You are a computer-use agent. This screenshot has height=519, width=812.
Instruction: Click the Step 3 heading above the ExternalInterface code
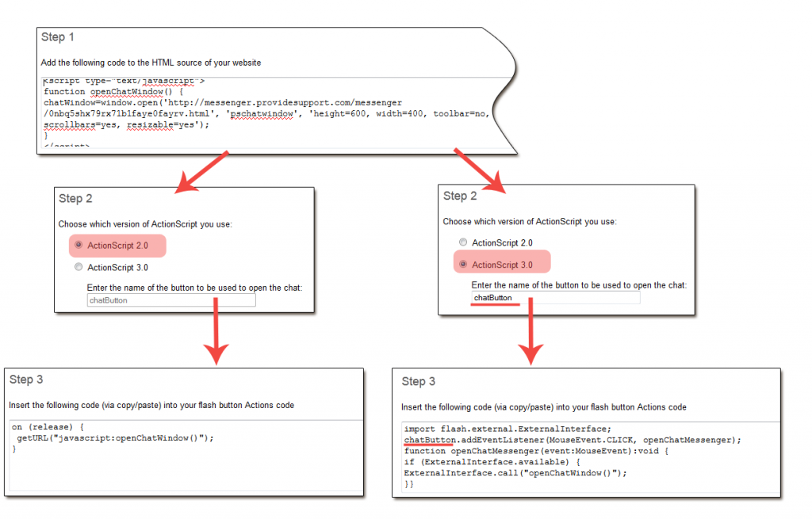[419, 381]
